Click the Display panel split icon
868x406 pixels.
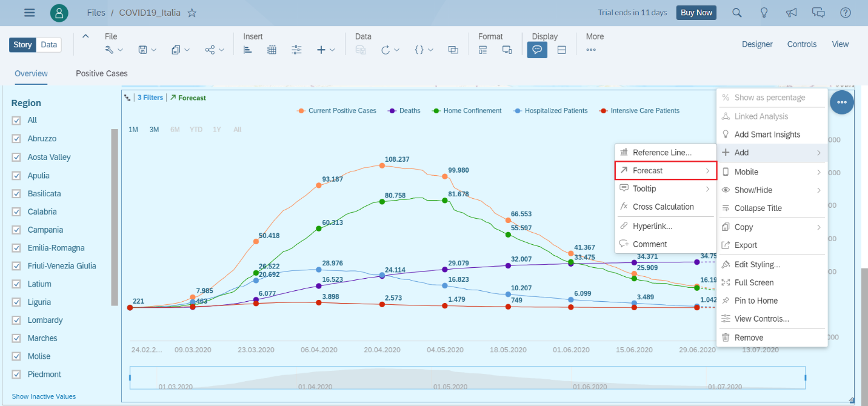(x=562, y=50)
